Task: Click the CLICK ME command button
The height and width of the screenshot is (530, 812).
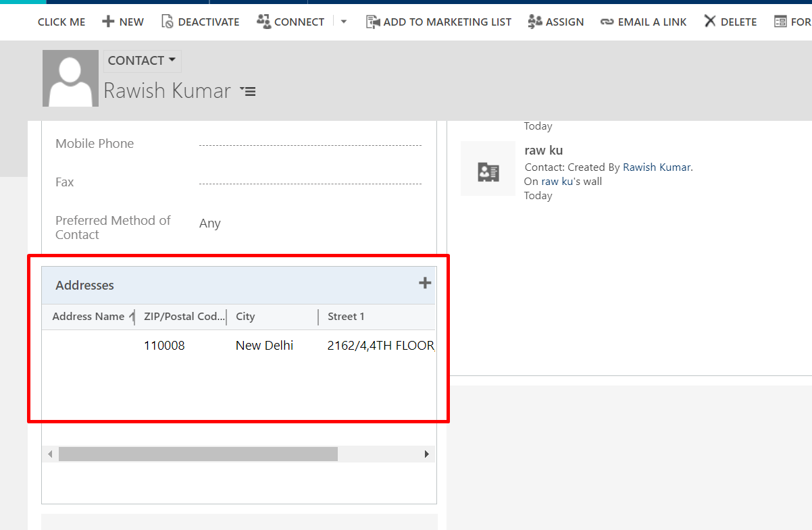Action: tap(61, 22)
